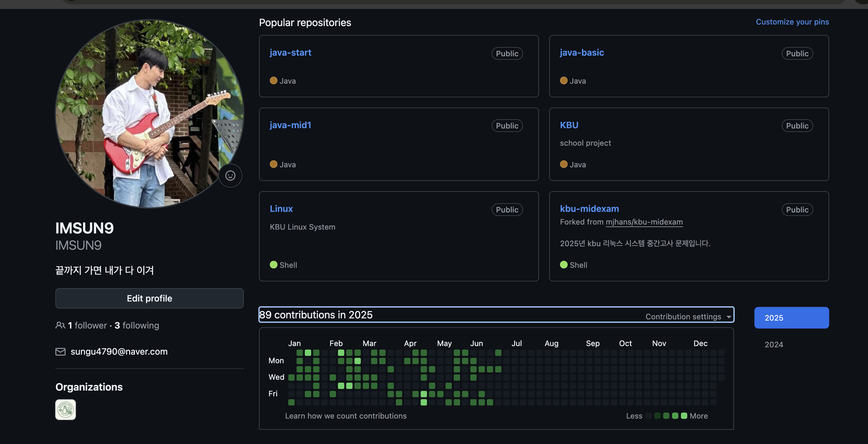Switch to the 2024 year tab

tap(773, 344)
